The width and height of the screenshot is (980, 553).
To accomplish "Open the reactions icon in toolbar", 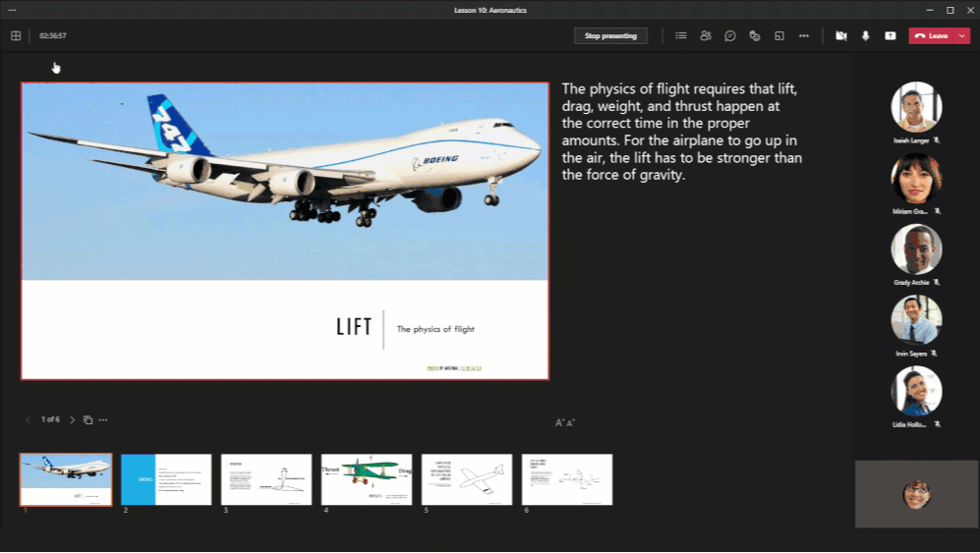I will [x=755, y=35].
